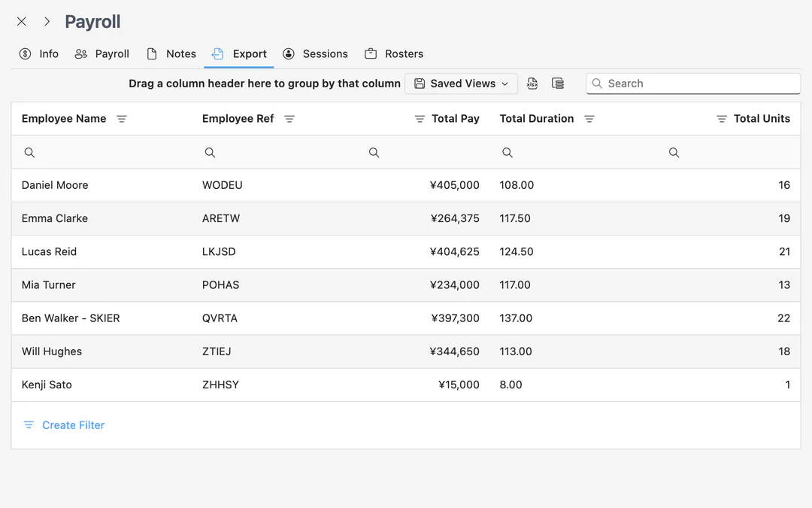
Task: Click employee ref ZTIEJ
Action: [217, 351]
